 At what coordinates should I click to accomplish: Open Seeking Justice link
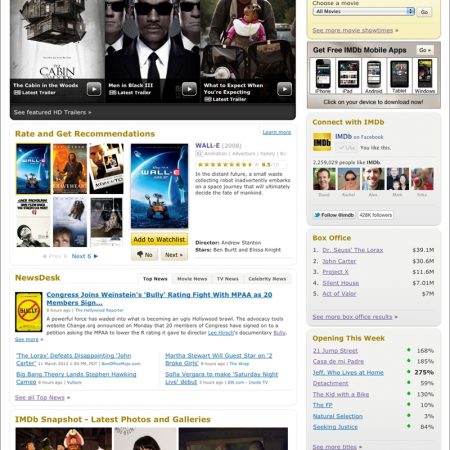(335, 427)
